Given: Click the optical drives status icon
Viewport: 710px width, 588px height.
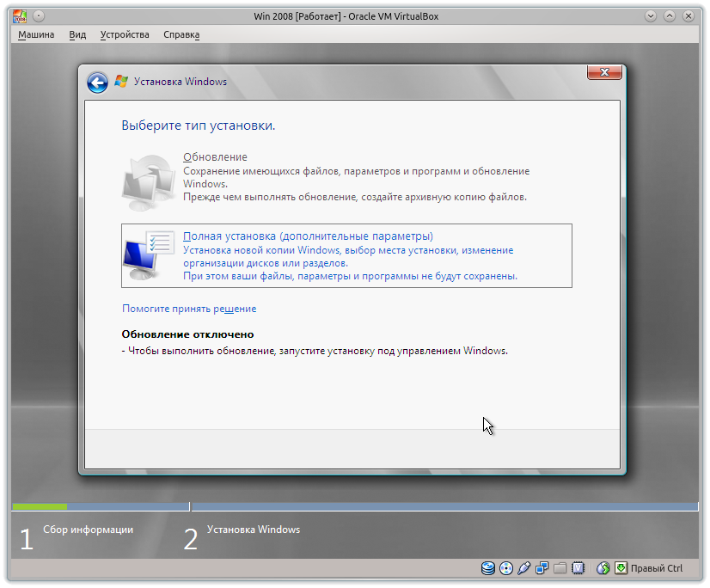Looking at the screenshot, I should point(506,568).
